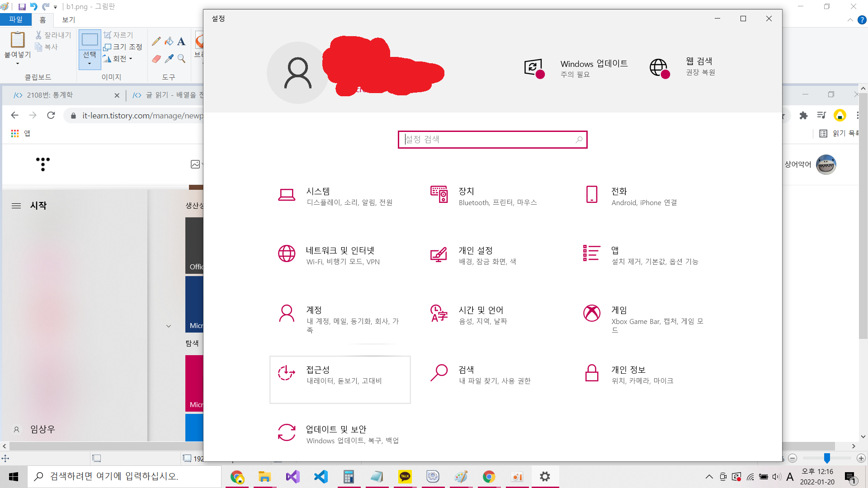868x488 pixels.
Task: Switch to the 보기 ribbon tab
Action: click(69, 19)
